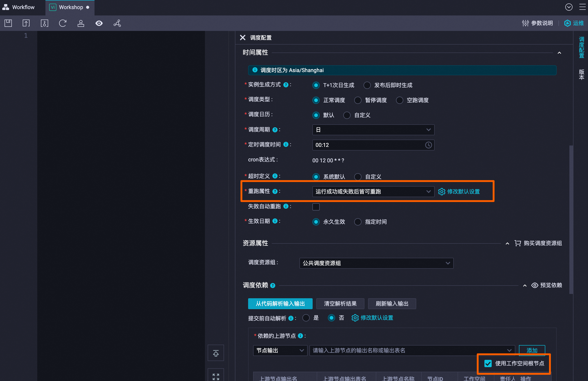Image resolution: width=588 pixels, height=381 pixels.
Task: Collapse the 调度依赖 section
Action: (525, 286)
